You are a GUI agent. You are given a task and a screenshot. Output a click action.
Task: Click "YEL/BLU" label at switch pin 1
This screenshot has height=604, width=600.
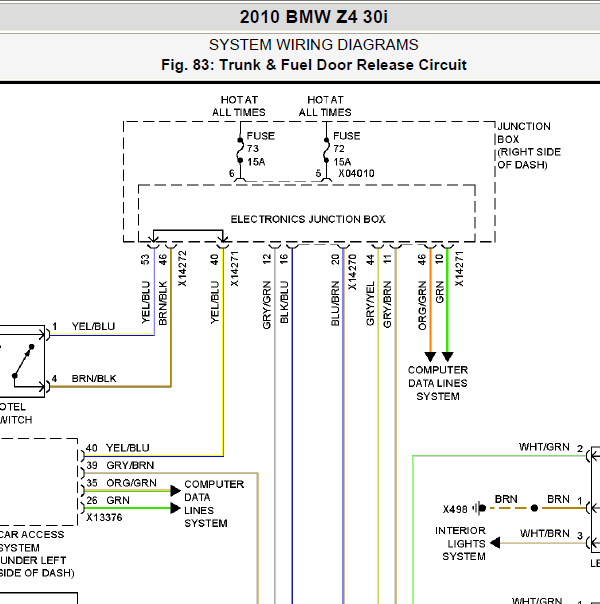(x=94, y=326)
